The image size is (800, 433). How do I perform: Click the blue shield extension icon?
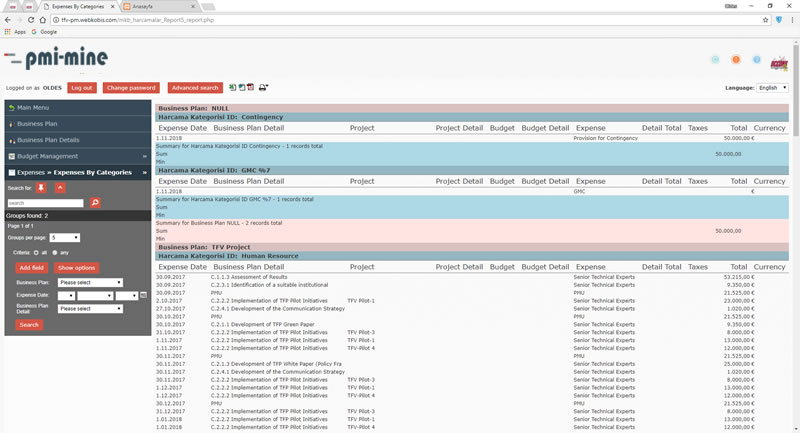779,20
